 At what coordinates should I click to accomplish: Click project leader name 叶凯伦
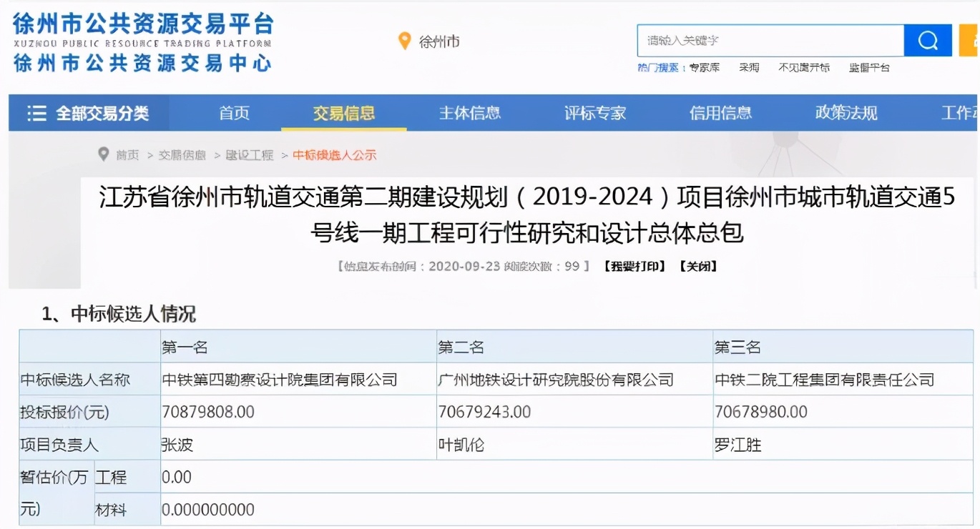click(461, 445)
